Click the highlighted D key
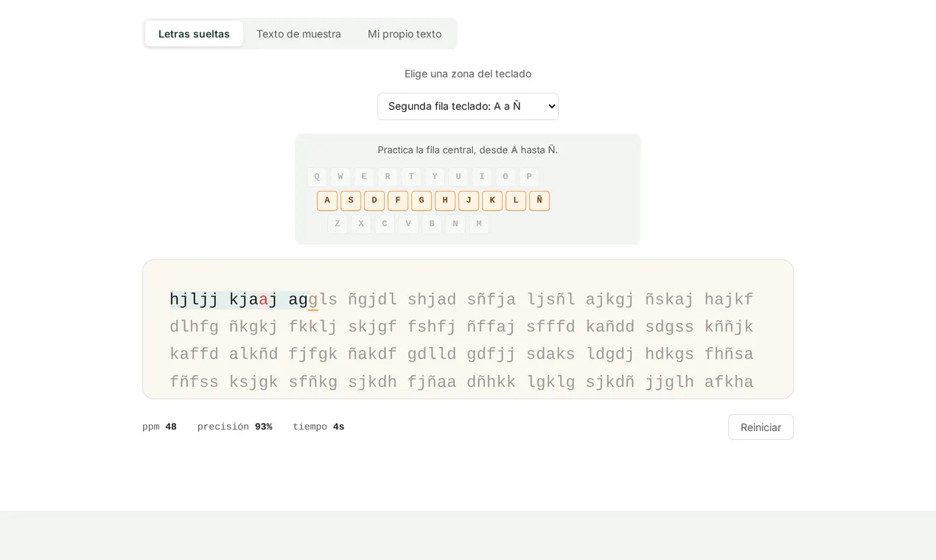936x560 pixels. click(x=374, y=200)
